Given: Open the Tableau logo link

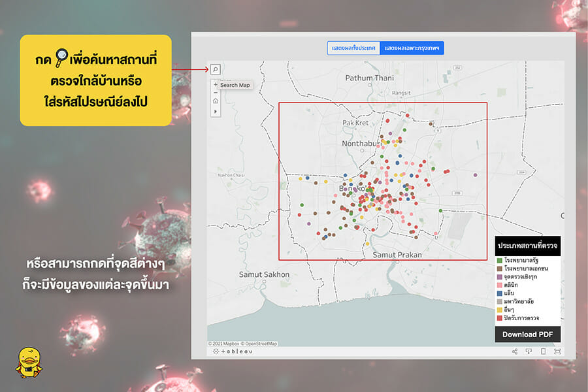Looking at the screenshot, I should click(x=233, y=351).
